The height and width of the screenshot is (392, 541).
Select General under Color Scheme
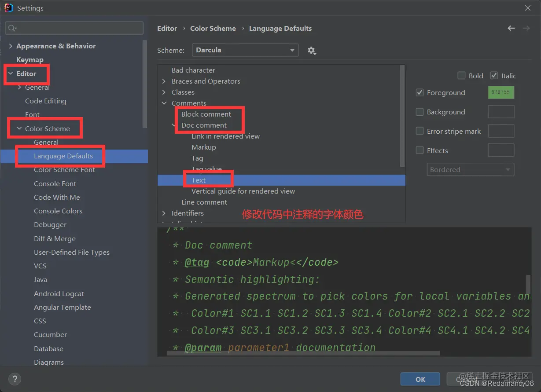coord(46,142)
